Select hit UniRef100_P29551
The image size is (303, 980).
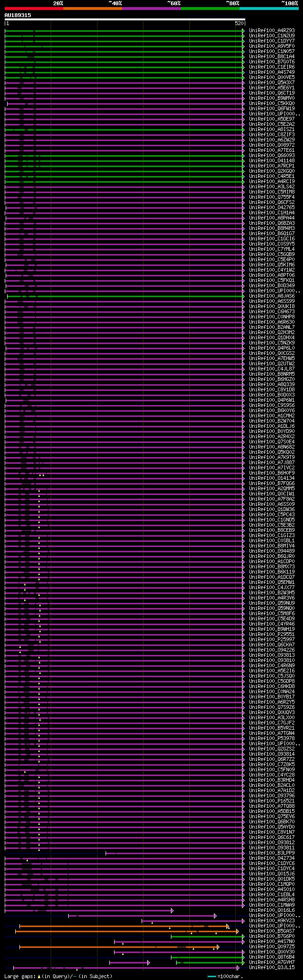272,634
